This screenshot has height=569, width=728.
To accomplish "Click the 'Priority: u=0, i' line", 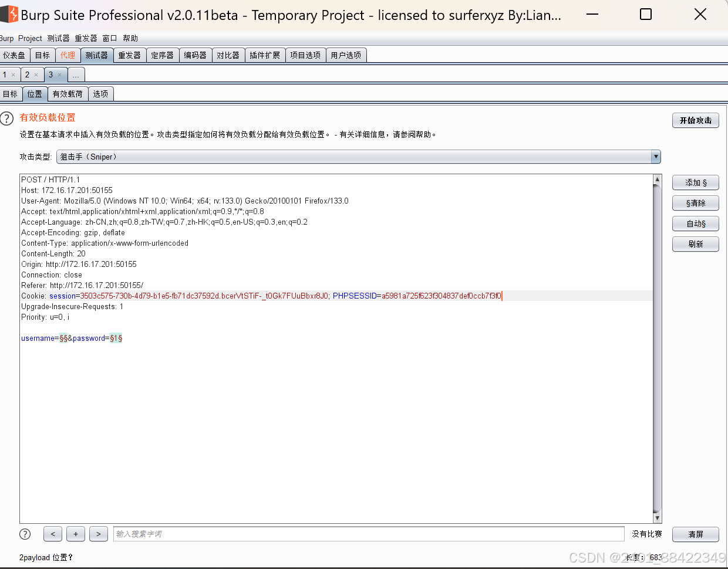I will [45, 317].
